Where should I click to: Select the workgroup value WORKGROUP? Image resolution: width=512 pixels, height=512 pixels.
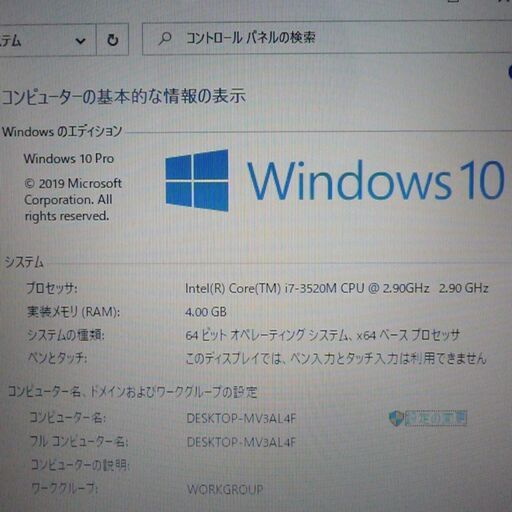tap(225, 489)
